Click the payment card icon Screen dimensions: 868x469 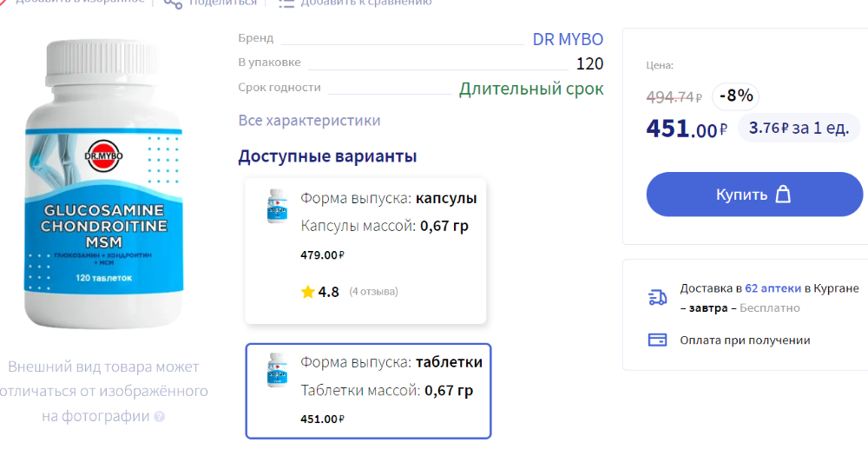pos(657,340)
